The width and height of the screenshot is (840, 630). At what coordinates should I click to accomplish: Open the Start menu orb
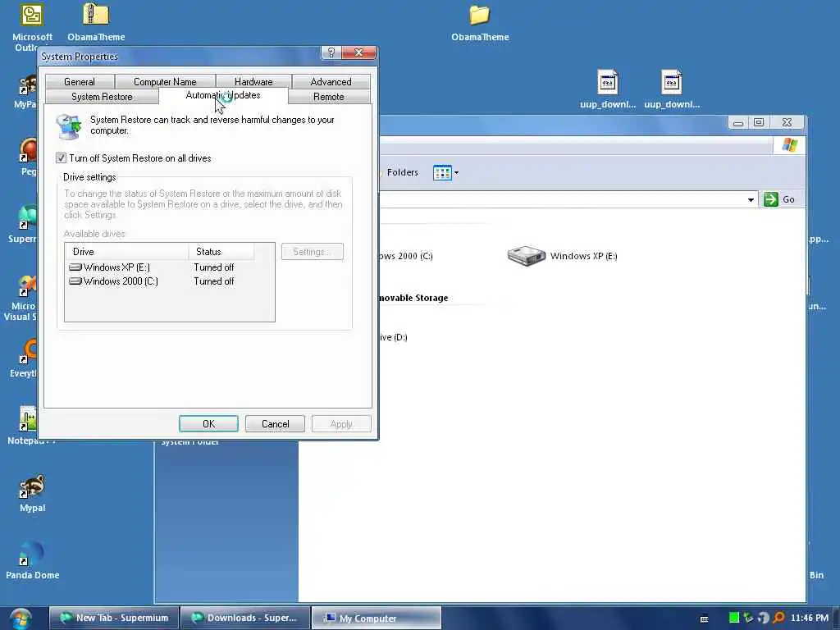click(21, 619)
